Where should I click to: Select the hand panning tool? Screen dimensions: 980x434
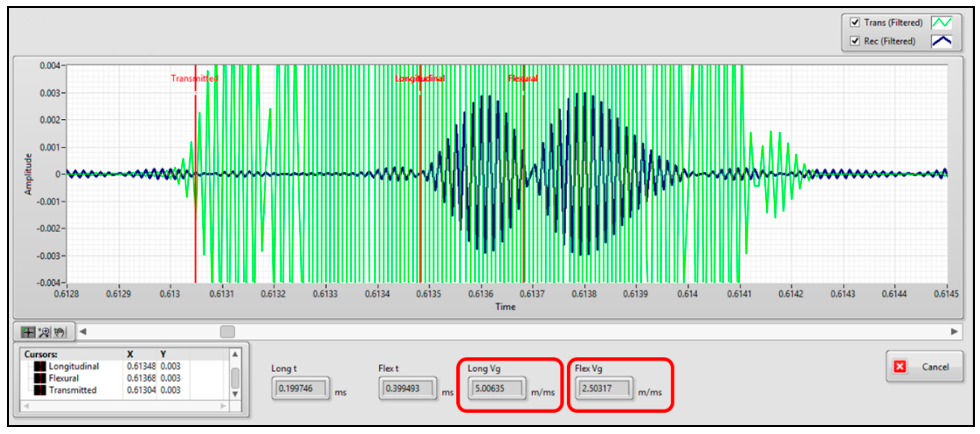(59, 332)
